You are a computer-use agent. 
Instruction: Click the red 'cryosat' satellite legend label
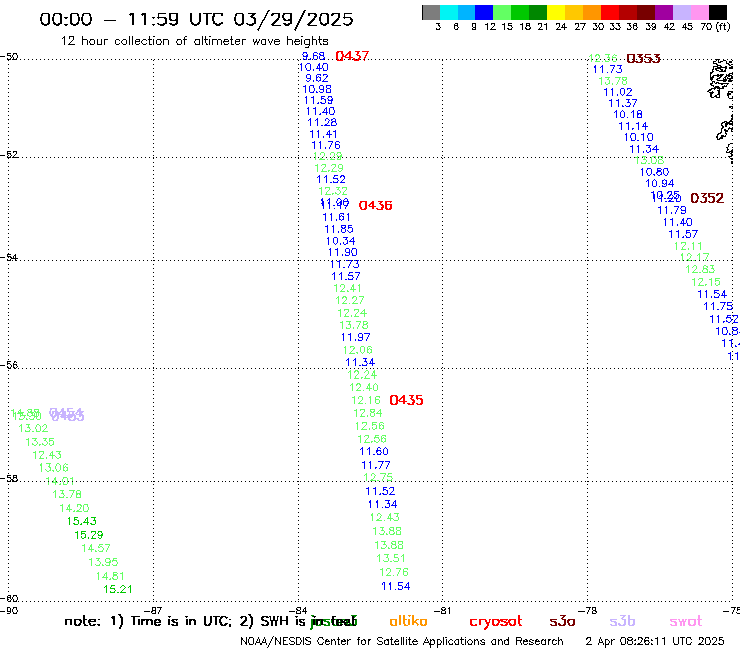click(x=496, y=622)
